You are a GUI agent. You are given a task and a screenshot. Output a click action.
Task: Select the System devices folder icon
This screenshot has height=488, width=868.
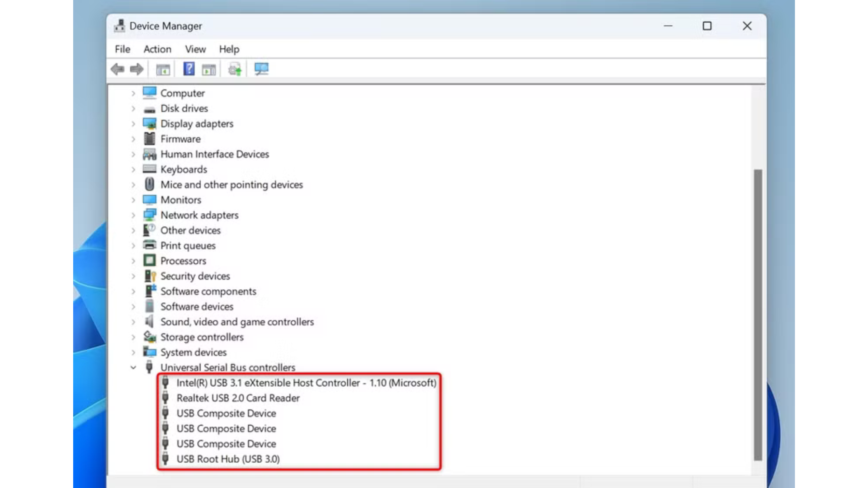point(150,352)
